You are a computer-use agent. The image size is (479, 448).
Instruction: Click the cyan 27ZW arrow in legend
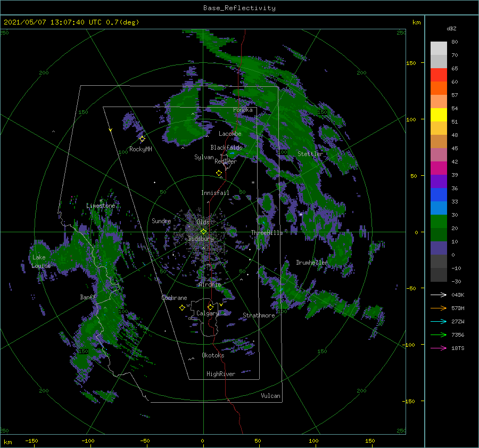[439, 321]
